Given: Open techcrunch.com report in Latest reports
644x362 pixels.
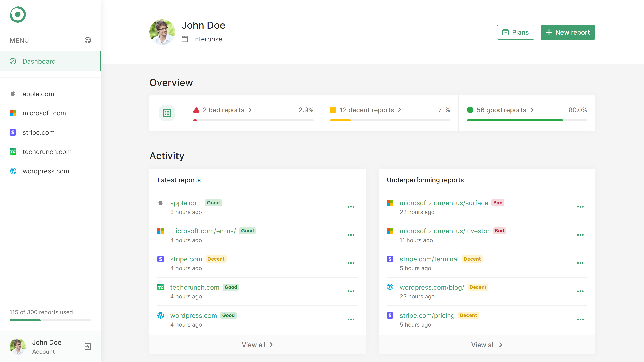Looking at the screenshot, I should tap(194, 287).
